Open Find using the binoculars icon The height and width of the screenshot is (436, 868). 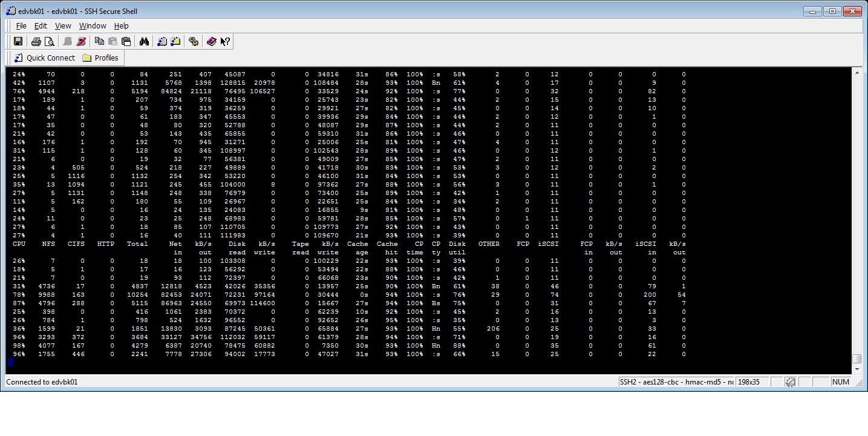pos(144,42)
